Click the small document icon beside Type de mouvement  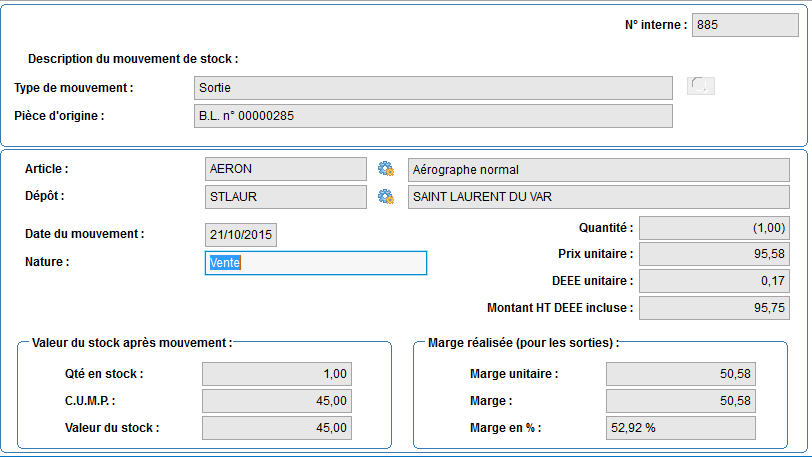[701, 85]
